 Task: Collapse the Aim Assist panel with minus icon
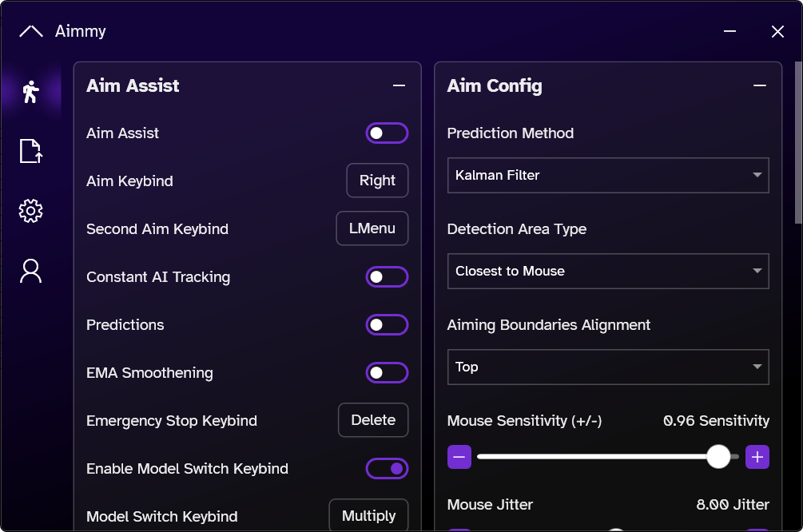[399, 85]
